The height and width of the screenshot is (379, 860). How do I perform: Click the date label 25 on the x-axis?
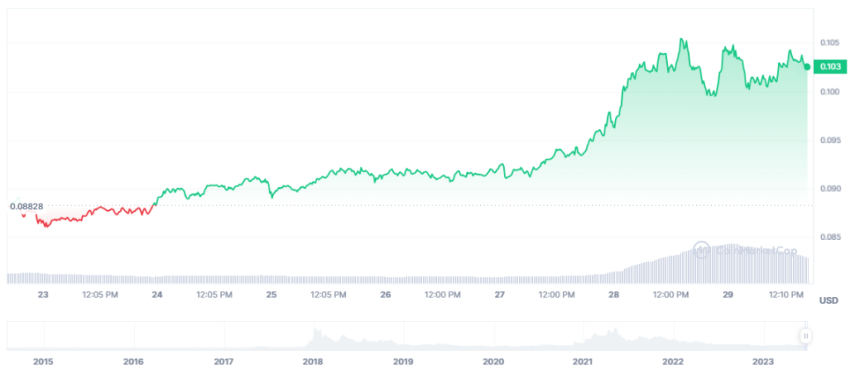(x=271, y=295)
